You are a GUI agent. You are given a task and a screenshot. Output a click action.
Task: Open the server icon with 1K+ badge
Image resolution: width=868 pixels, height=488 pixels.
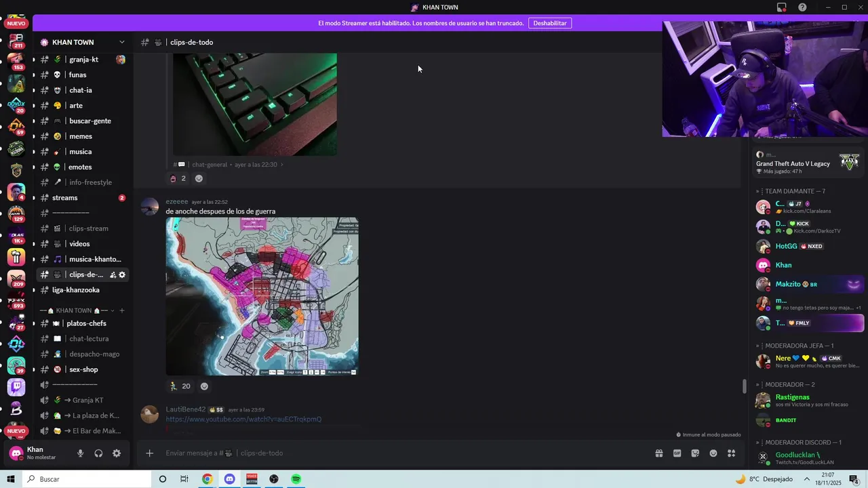tap(16, 237)
